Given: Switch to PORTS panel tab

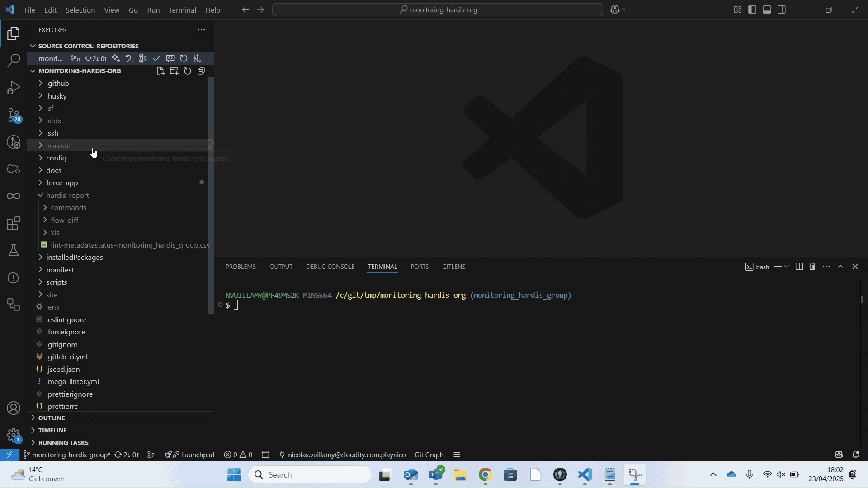Looking at the screenshot, I should pos(420,267).
